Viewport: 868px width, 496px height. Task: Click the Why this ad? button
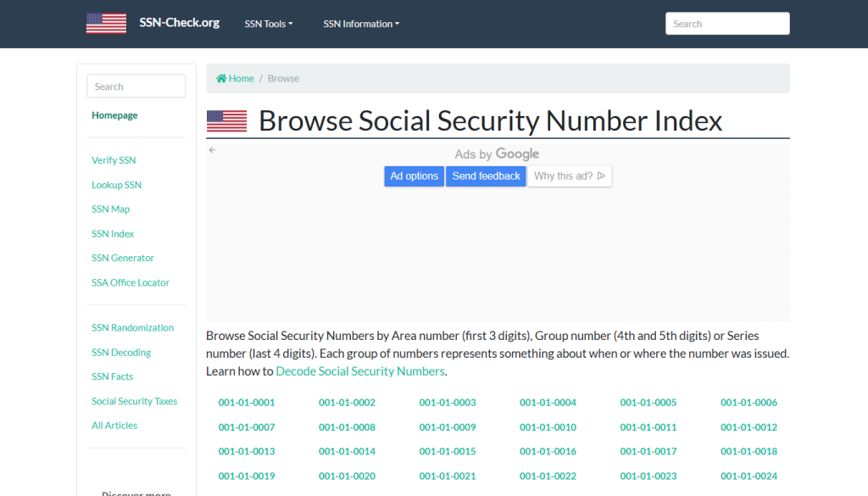(x=570, y=176)
